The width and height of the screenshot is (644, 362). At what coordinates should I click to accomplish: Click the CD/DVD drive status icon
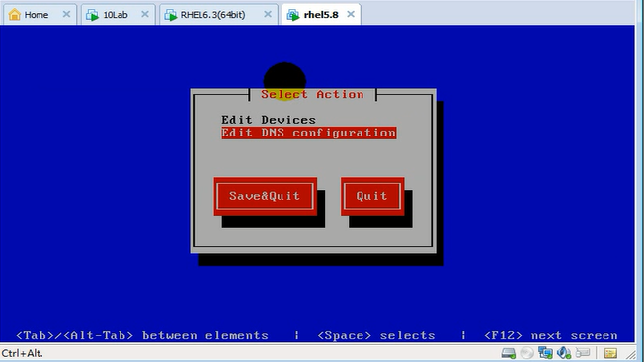[526, 353]
